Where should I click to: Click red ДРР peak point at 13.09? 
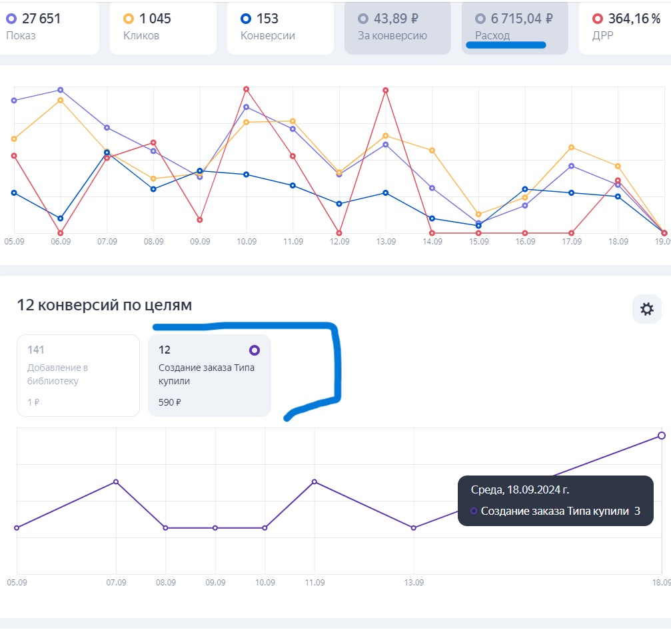(385, 90)
